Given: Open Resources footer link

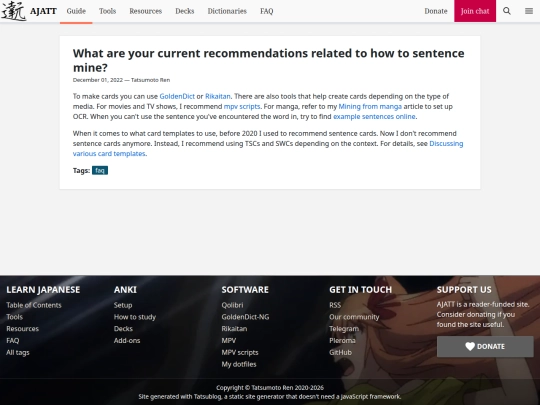Looking at the screenshot, I should (x=22, y=329).
